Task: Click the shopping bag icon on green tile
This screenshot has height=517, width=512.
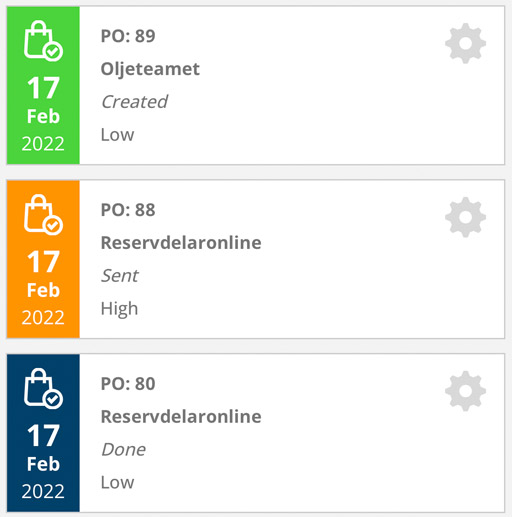Action: (x=43, y=41)
